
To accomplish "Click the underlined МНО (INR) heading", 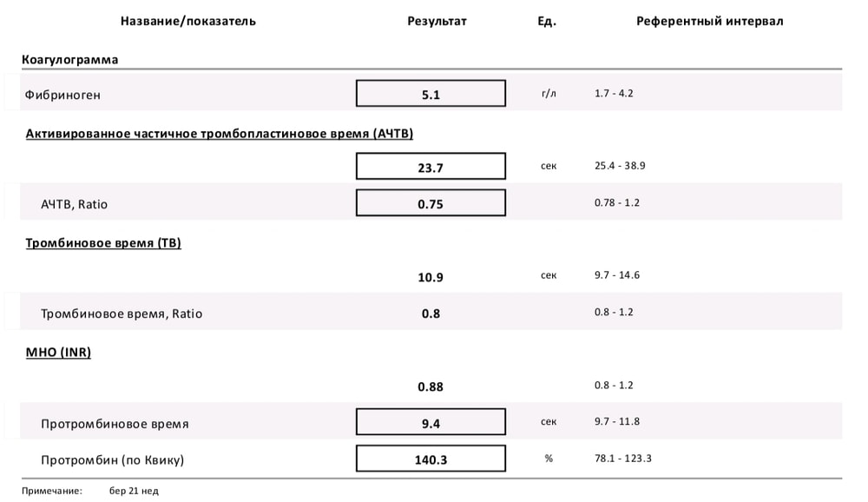I will 58,353.
